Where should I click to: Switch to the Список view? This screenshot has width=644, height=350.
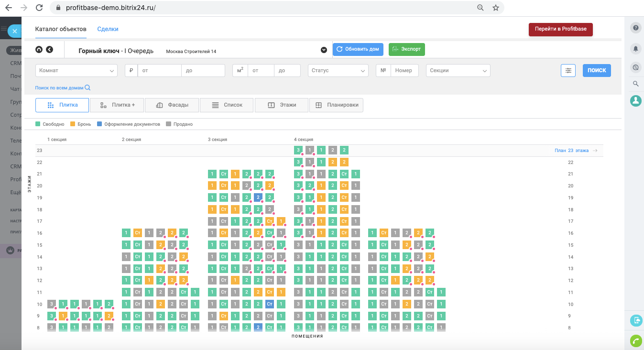tap(227, 105)
